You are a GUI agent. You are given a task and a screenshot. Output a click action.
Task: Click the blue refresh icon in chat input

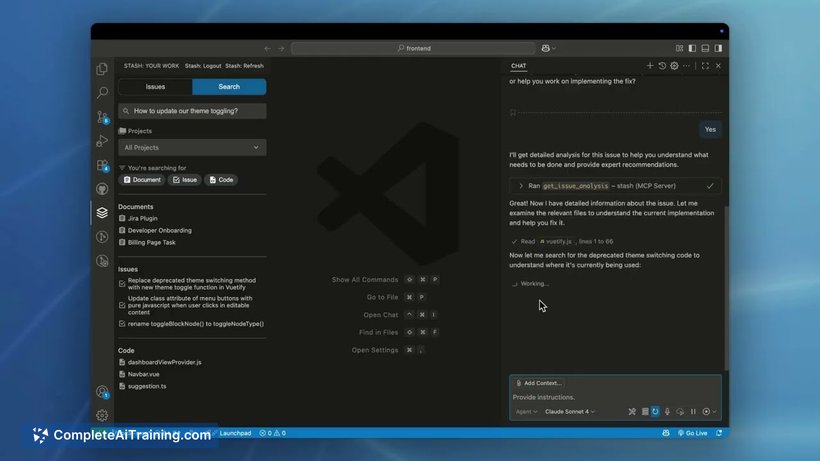pos(655,412)
